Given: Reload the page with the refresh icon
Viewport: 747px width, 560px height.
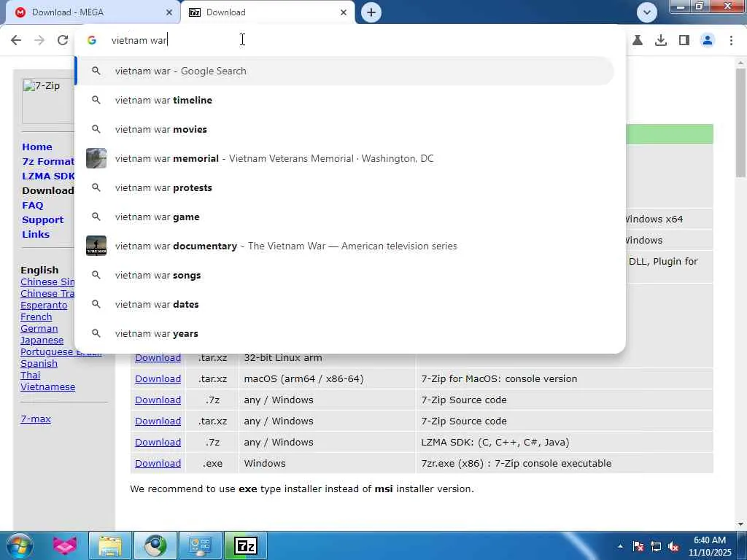Looking at the screenshot, I should tap(63, 40).
